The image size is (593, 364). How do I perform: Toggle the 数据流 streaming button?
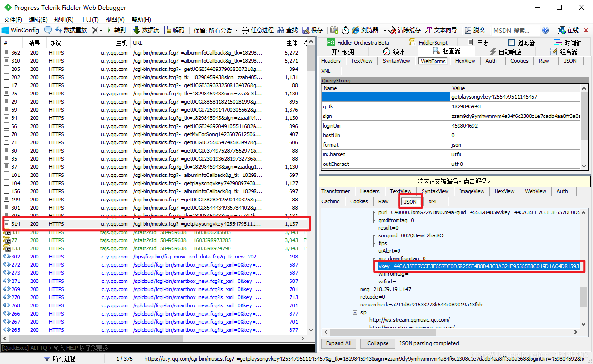(x=146, y=30)
